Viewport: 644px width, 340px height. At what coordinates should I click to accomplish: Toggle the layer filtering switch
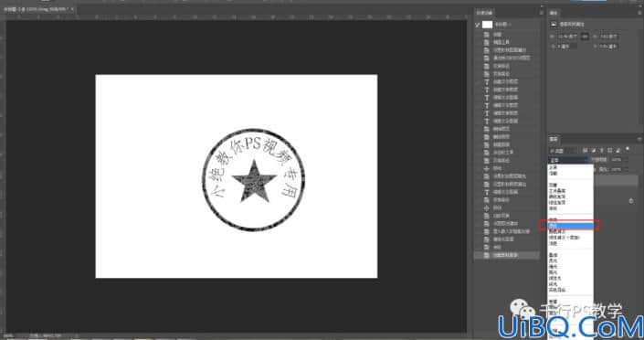click(x=628, y=149)
